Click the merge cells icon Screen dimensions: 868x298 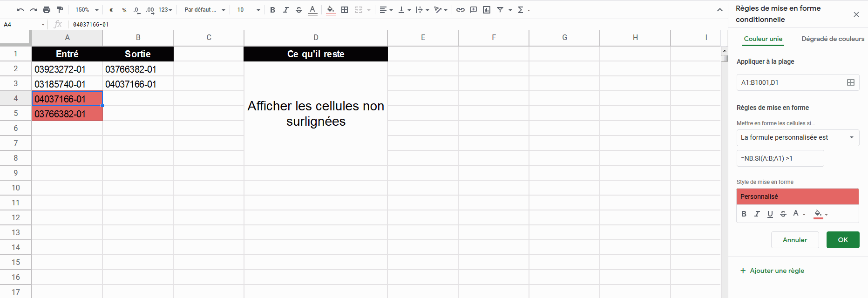click(x=359, y=10)
